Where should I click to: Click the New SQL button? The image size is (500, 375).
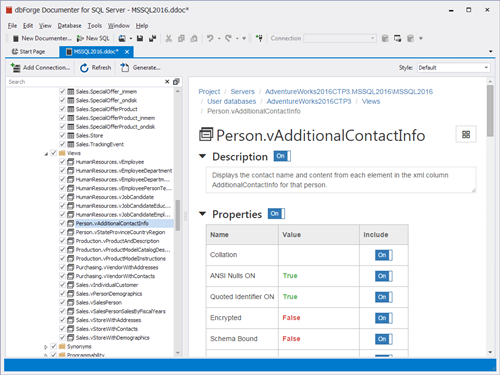tap(93, 38)
